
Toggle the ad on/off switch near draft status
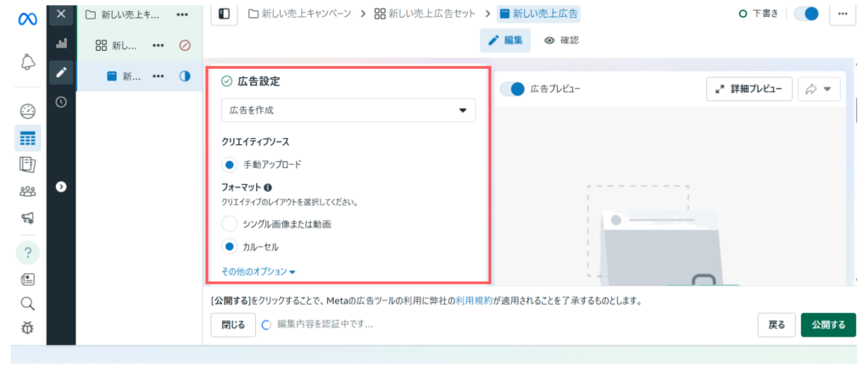806,14
